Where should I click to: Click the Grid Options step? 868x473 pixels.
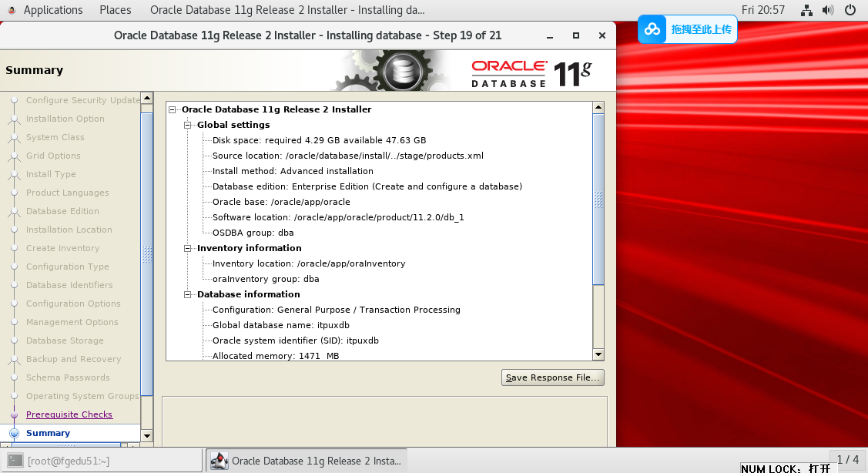coord(53,156)
